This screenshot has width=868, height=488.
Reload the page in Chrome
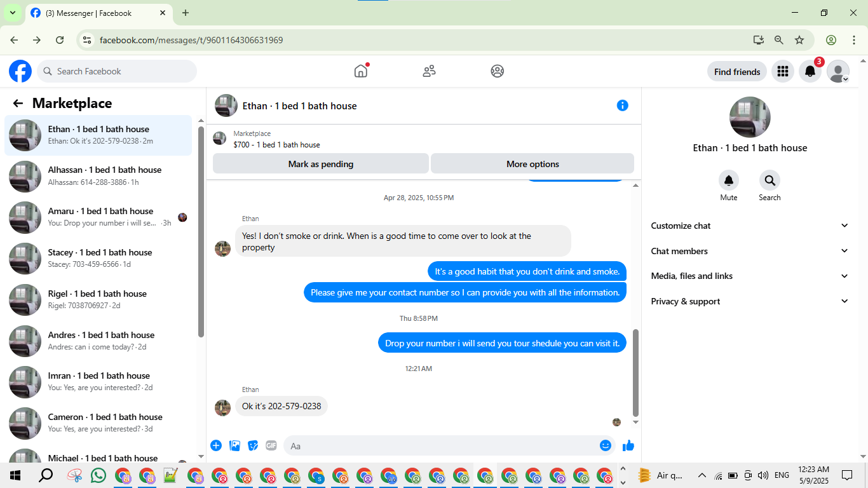(60, 40)
